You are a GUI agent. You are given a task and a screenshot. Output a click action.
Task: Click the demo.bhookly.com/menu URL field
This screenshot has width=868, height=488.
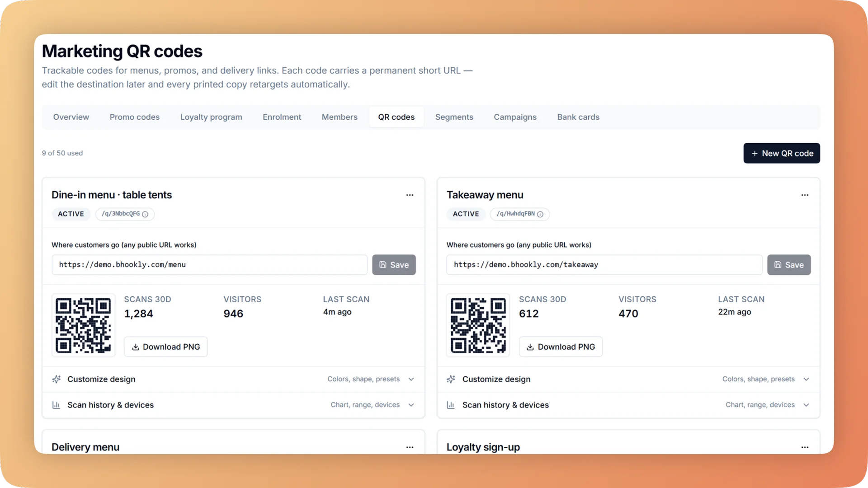[x=210, y=265]
